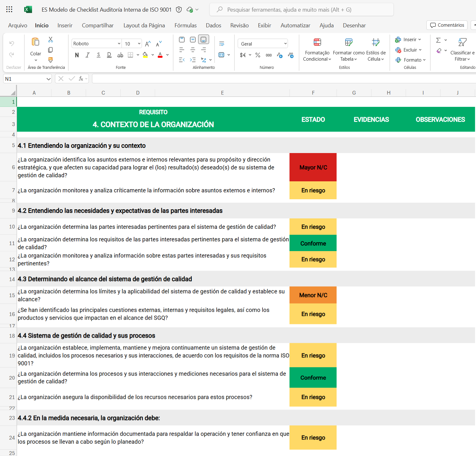Switch to the Inserir tab
Image resolution: width=476 pixels, height=456 pixels.
65,25
